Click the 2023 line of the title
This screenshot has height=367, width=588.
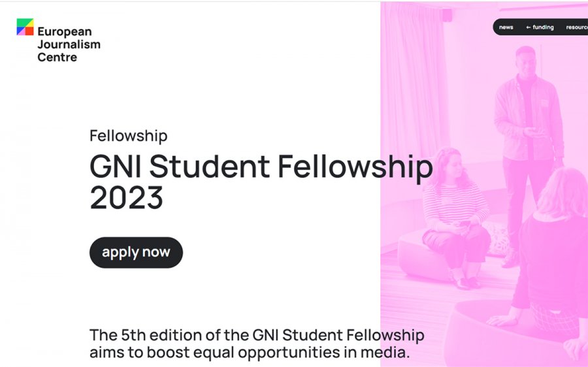tap(126, 198)
